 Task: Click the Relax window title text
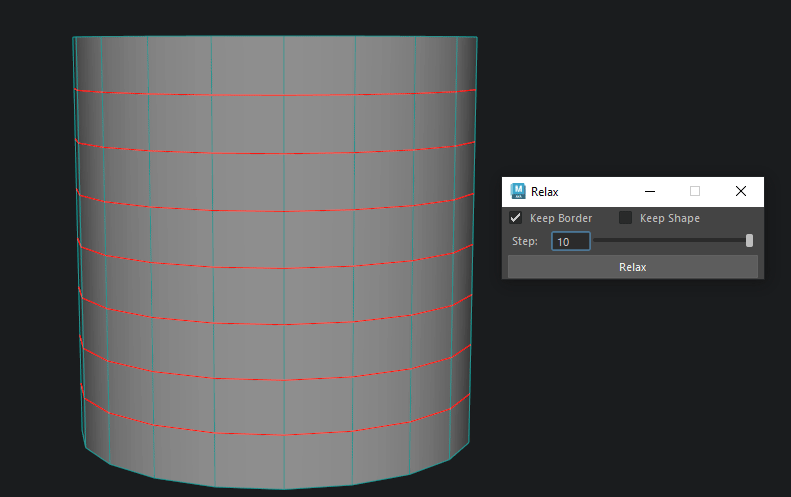point(545,191)
